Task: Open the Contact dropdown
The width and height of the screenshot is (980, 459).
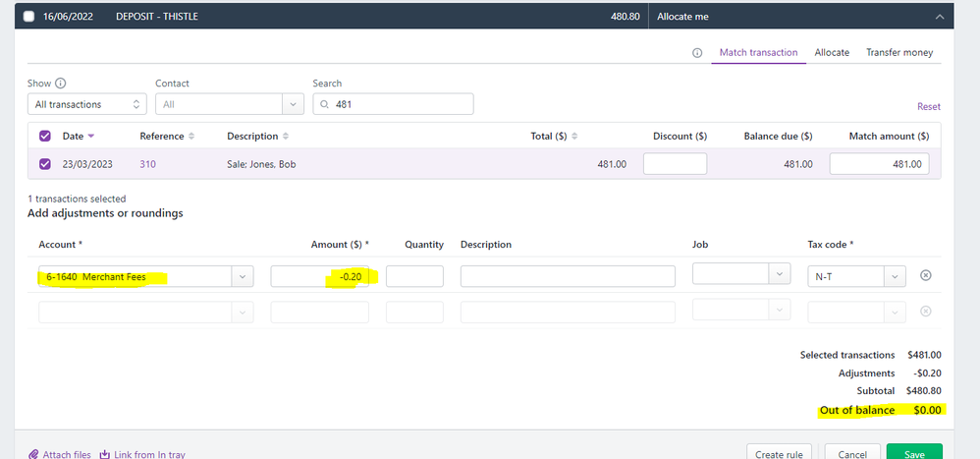Action: 229,104
